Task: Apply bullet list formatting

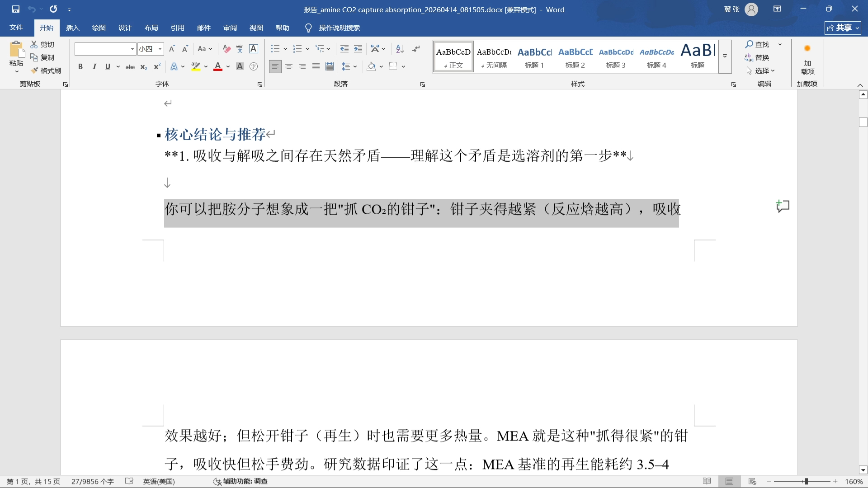Action: [x=275, y=49]
